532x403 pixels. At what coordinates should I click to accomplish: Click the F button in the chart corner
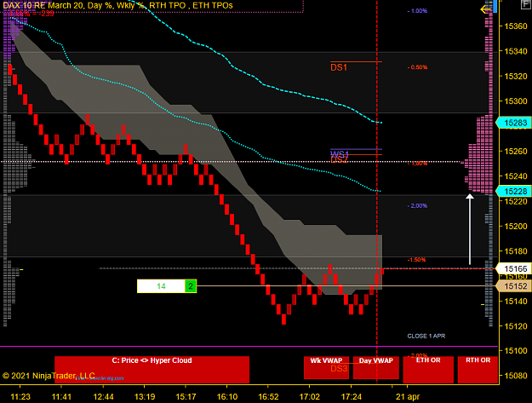tap(525, 4)
